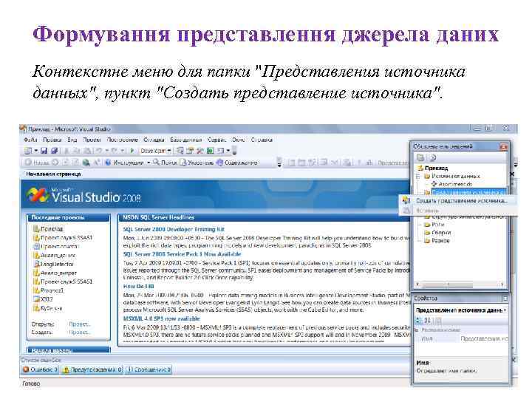Open the New Project icon's dropdown arrow
The width and height of the screenshot is (532, 399).
[x=35, y=151]
